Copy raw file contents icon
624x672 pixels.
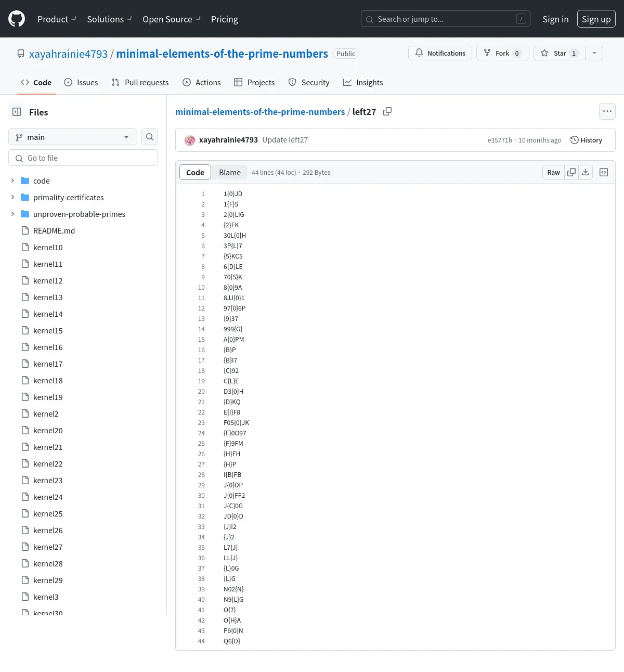point(571,172)
